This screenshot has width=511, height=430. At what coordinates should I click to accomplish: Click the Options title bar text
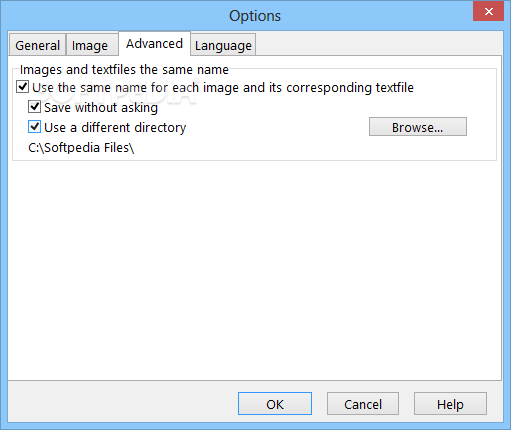point(255,16)
